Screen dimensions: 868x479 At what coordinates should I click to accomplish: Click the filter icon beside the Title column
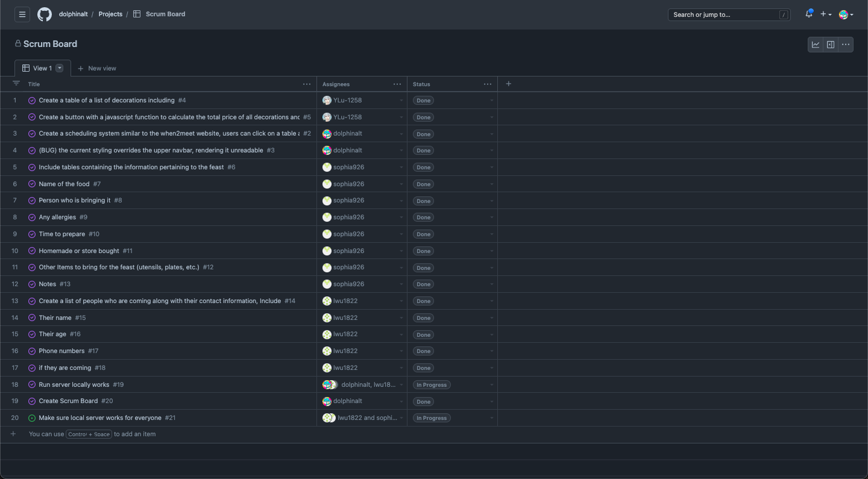click(16, 84)
